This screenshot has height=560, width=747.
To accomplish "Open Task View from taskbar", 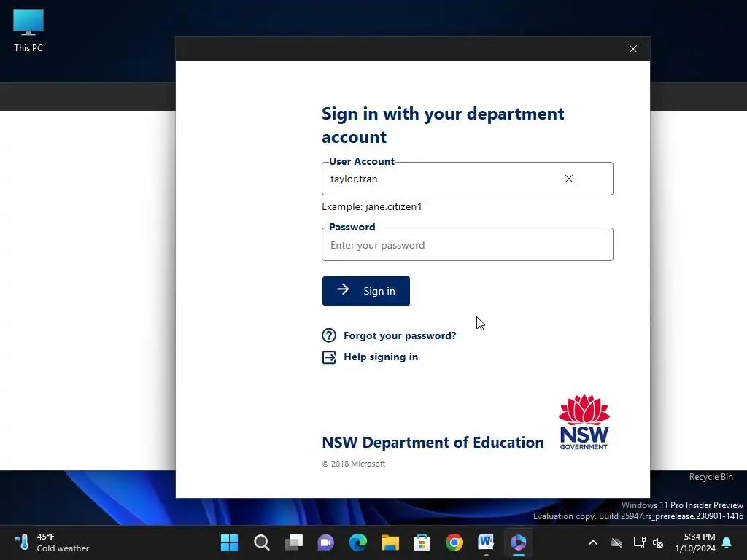I will tap(294, 542).
